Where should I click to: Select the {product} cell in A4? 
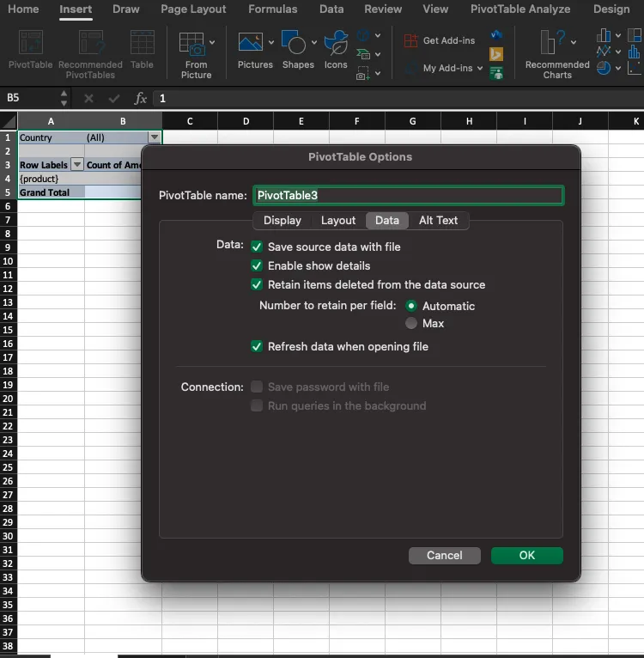[52, 179]
